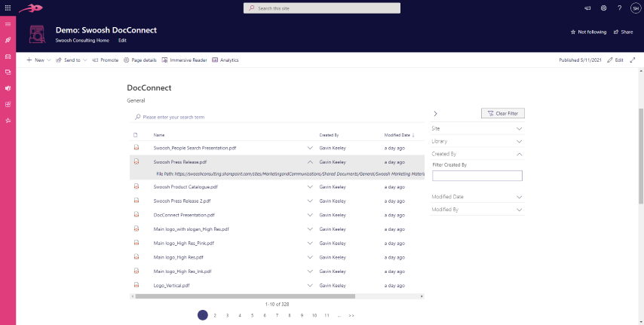Image resolution: width=644 pixels, height=325 pixels.
Task: Click the PDF icon for Logo_Vertical.pdf
Action: (136, 285)
